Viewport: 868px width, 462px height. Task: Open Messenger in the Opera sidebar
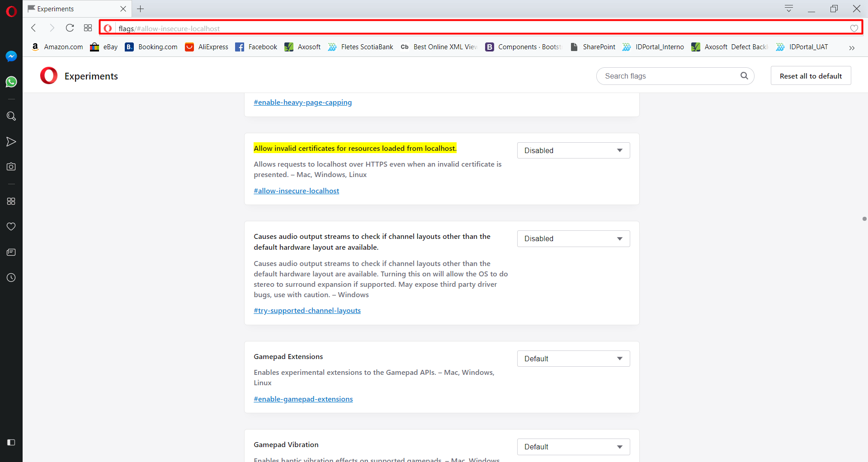point(11,56)
